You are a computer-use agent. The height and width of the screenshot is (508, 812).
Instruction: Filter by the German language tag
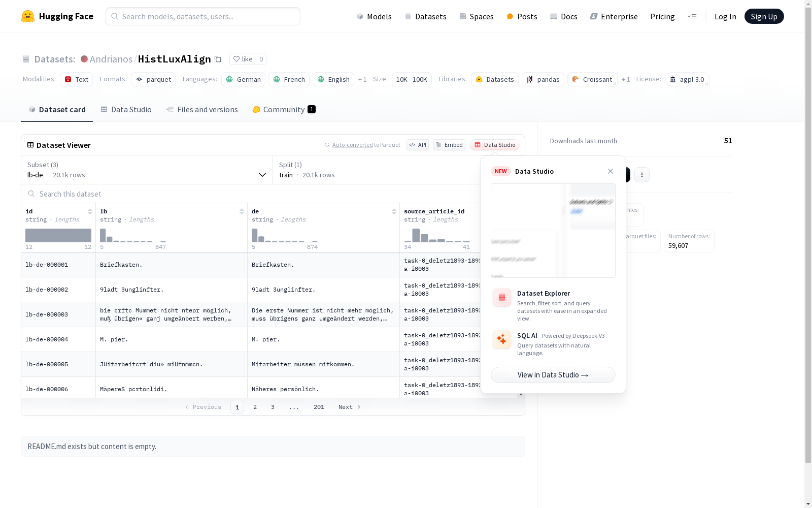(x=243, y=79)
